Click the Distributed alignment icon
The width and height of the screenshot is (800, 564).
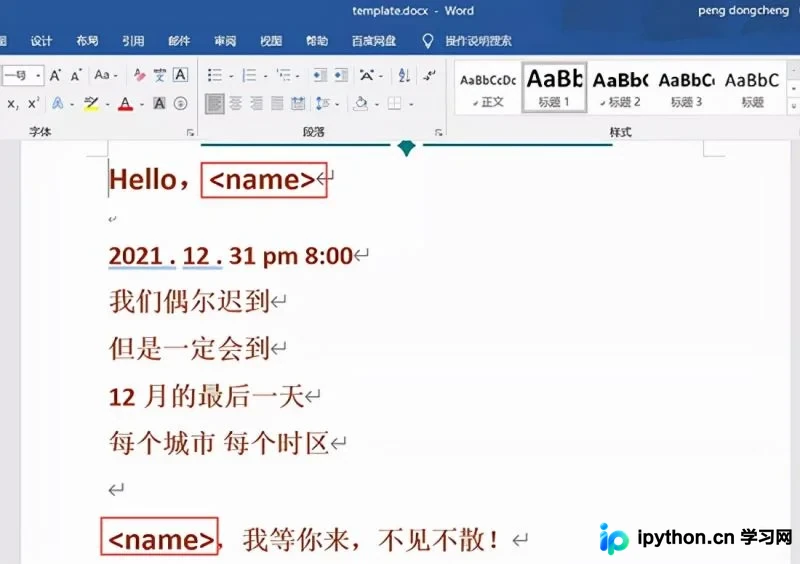coord(298,104)
